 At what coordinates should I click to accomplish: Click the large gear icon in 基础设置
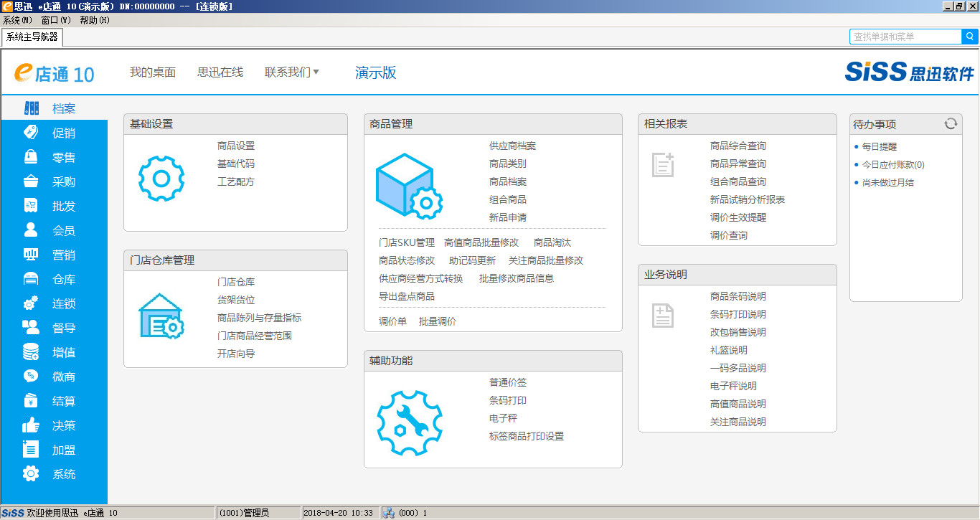tap(161, 179)
